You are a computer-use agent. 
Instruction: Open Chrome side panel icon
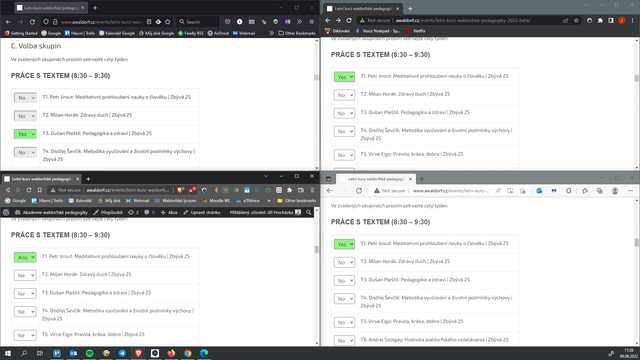click(611, 20)
